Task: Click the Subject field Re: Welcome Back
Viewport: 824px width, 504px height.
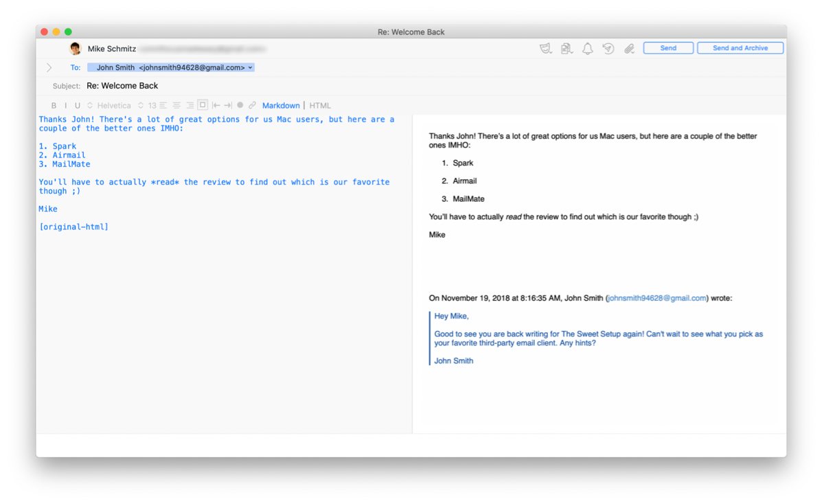Action: pyautogui.click(x=122, y=86)
